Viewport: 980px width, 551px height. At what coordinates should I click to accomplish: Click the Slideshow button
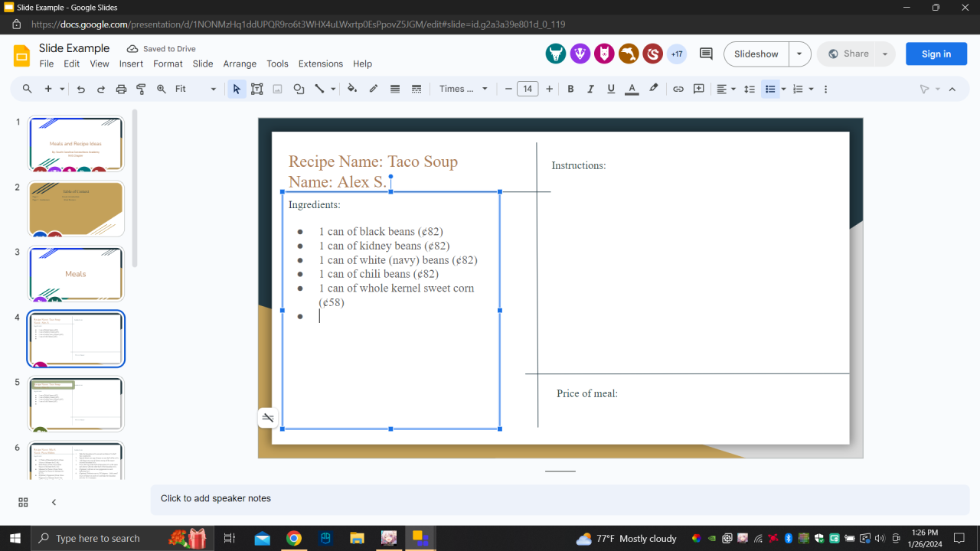pos(756,54)
